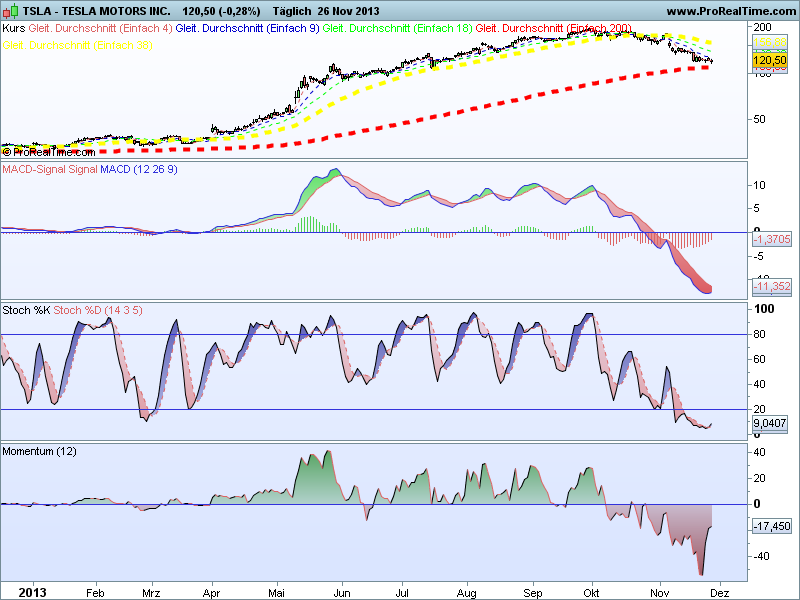Select Gleit. Durchschnitt (Einfach 4) legend
800x600 pixels.
point(101,29)
